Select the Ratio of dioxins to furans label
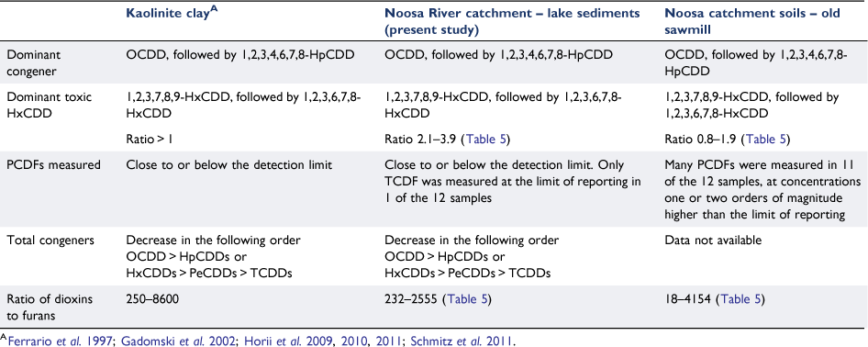The width and height of the screenshot is (868, 347). [x=42, y=306]
